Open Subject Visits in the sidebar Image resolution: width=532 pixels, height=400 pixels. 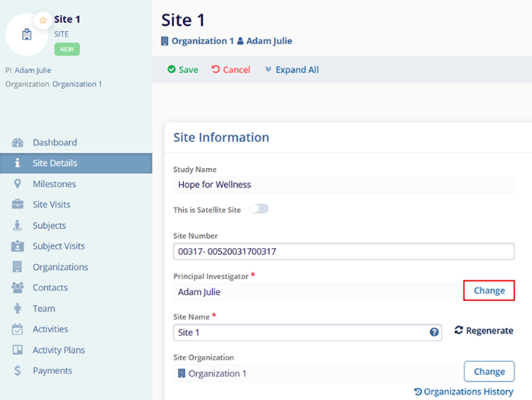pyautogui.click(x=59, y=246)
